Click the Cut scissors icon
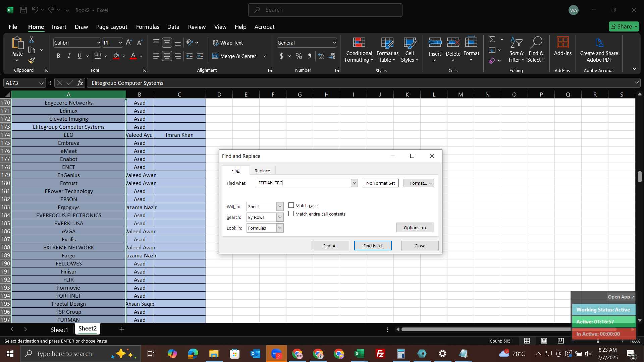The height and width of the screenshot is (362, 644). 32,40
